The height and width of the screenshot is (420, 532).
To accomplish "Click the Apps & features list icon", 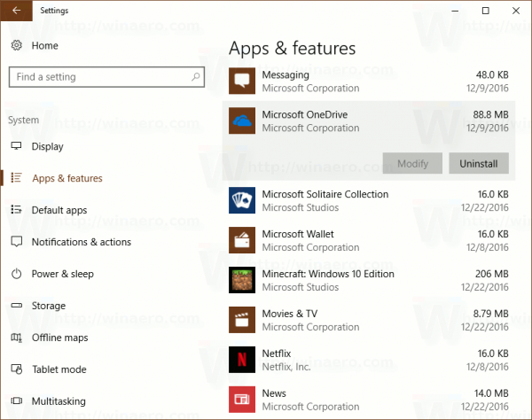I will coord(16,177).
